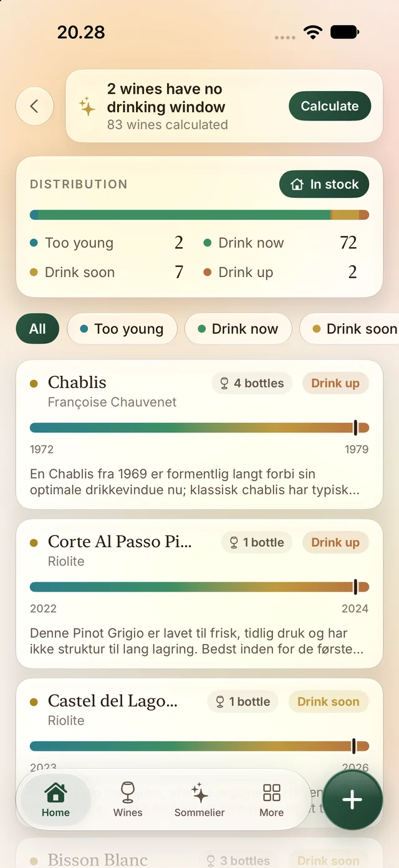Tap the Wi-Fi status icon
The height and width of the screenshot is (868, 399).
click(x=312, y=32)
